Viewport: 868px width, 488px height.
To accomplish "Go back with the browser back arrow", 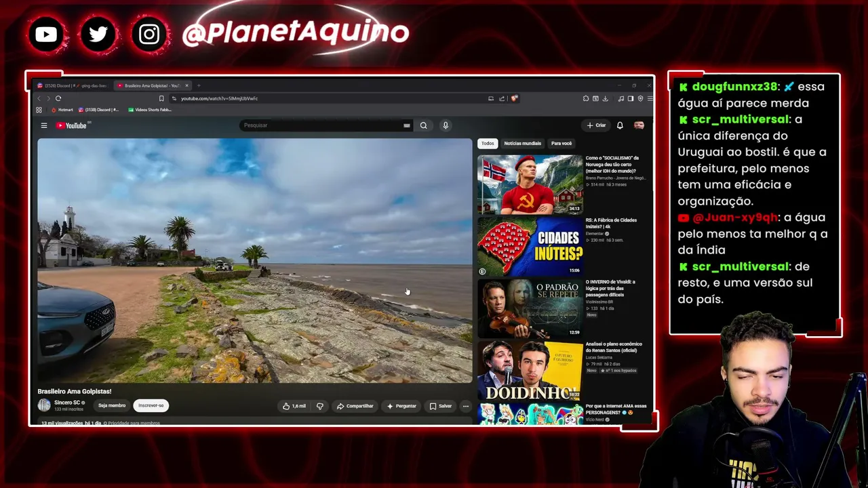I will pos(39,98).
